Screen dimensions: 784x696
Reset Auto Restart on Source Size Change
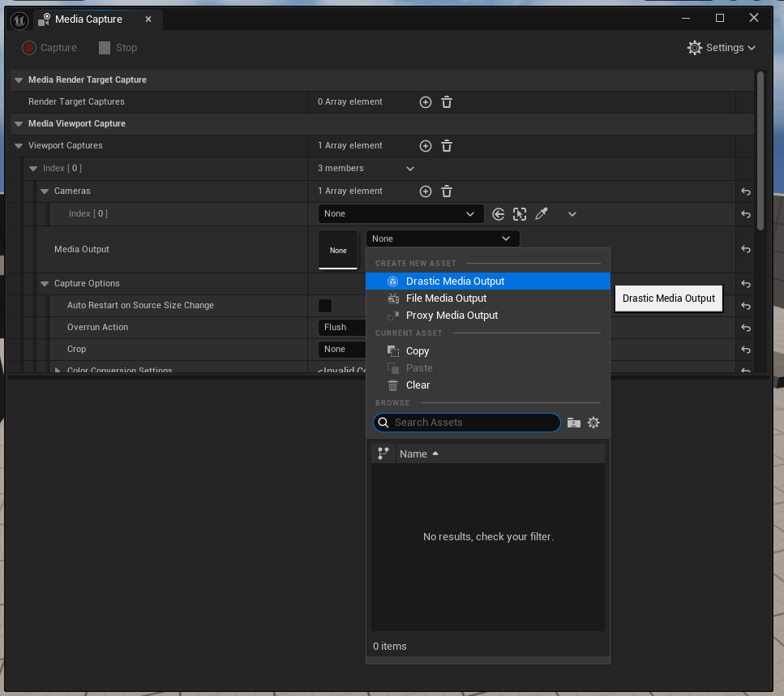click(x=746, y=306)
